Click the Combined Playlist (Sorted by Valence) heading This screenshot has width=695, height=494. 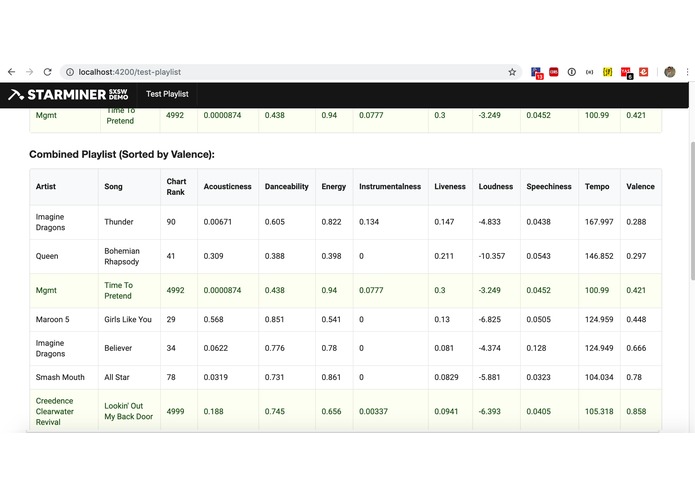tap(122, 154)
